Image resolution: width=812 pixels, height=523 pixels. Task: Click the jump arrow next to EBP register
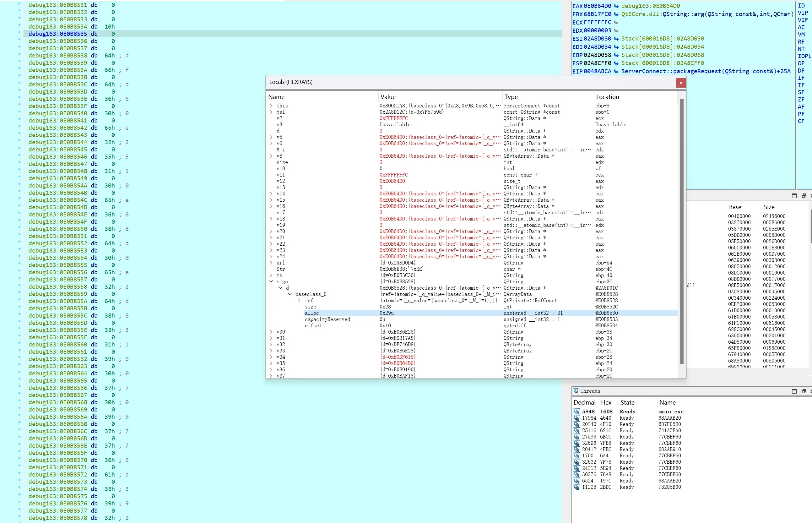tap(616, 55)
